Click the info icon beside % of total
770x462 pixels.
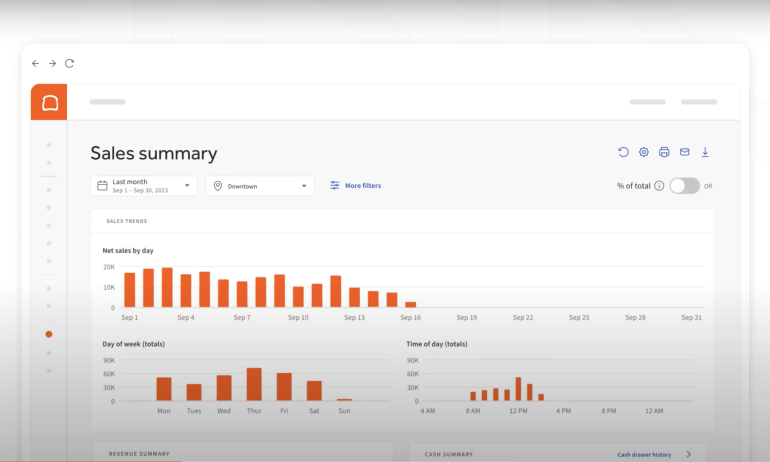coord(659,186)
